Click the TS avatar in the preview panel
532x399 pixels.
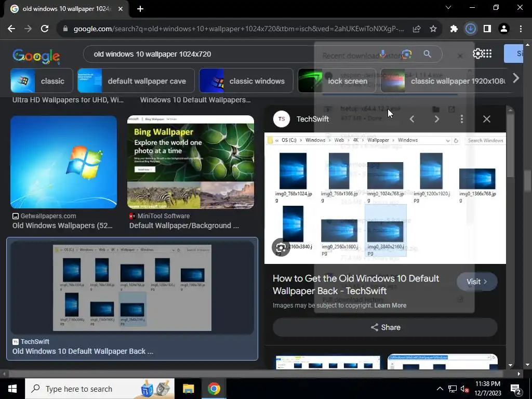coord(282,119)
